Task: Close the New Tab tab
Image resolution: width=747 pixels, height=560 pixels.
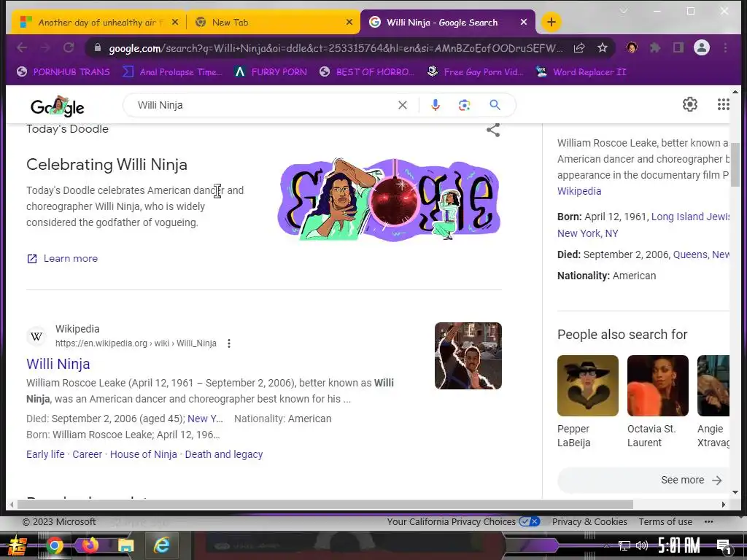Action: pos(349,22)
